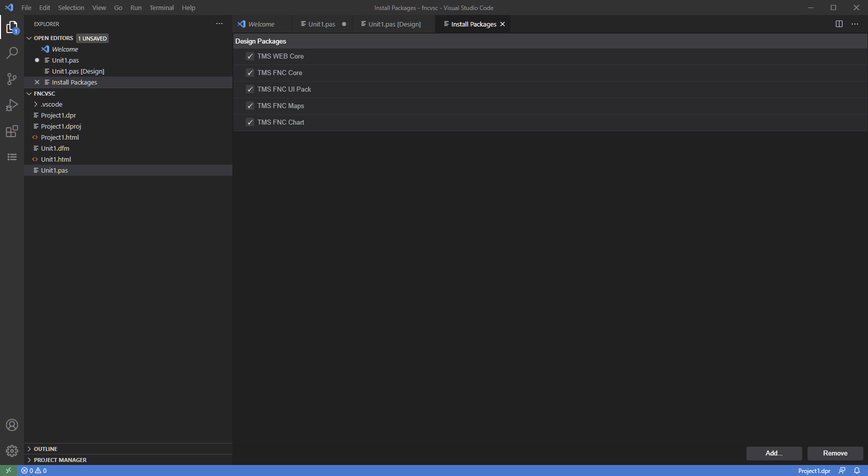Image resolution: width=868 pixels, height=476 pixels.
Task: Expand the Outline section
Action: pos(46,449)
